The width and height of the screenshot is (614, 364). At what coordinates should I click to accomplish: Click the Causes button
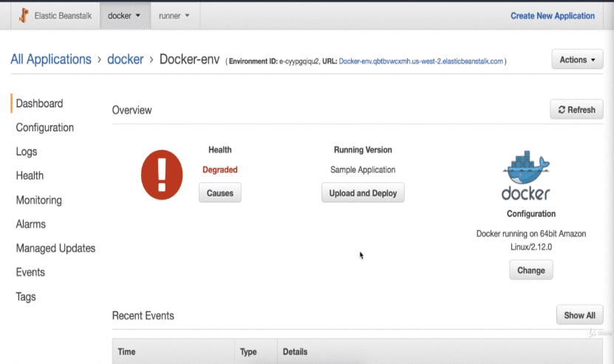tap(219, 193)
